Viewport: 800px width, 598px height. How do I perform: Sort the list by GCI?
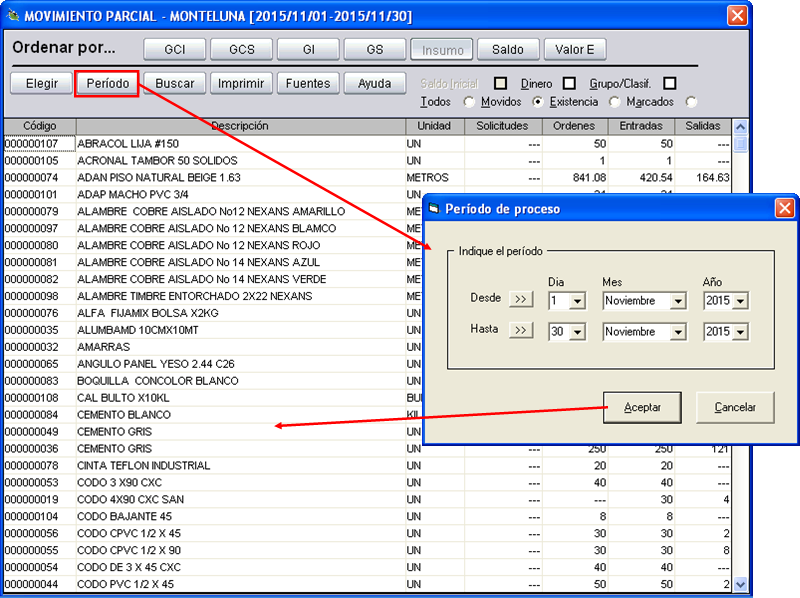tap(174, 49)
